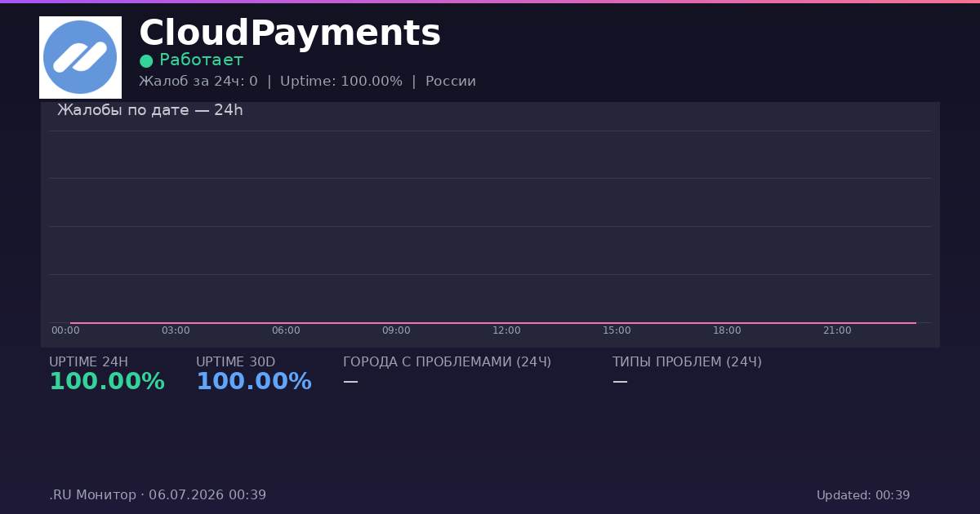
Task: Click the Работает status label
Action: [x=201, y=60]
